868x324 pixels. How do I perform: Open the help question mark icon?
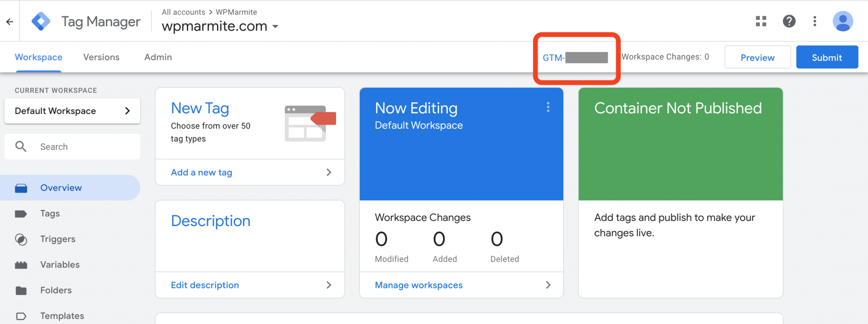(789, 21)
